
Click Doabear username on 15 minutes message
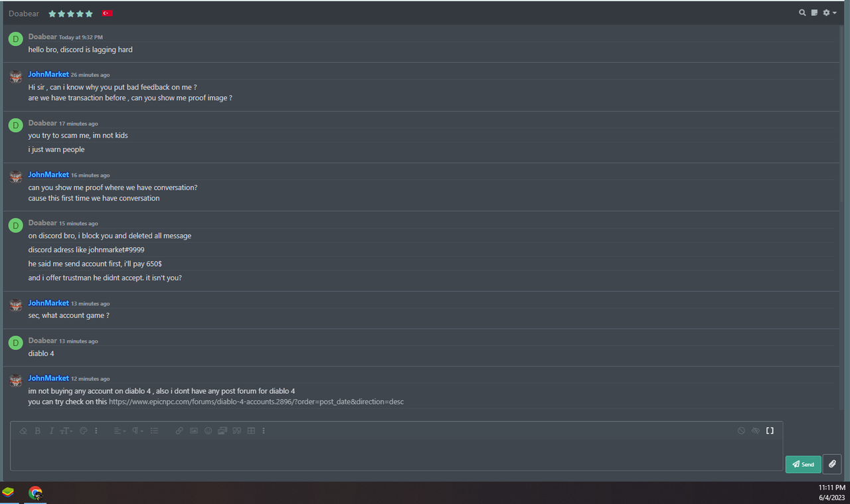pyautogui.click(x=42, y=222)
